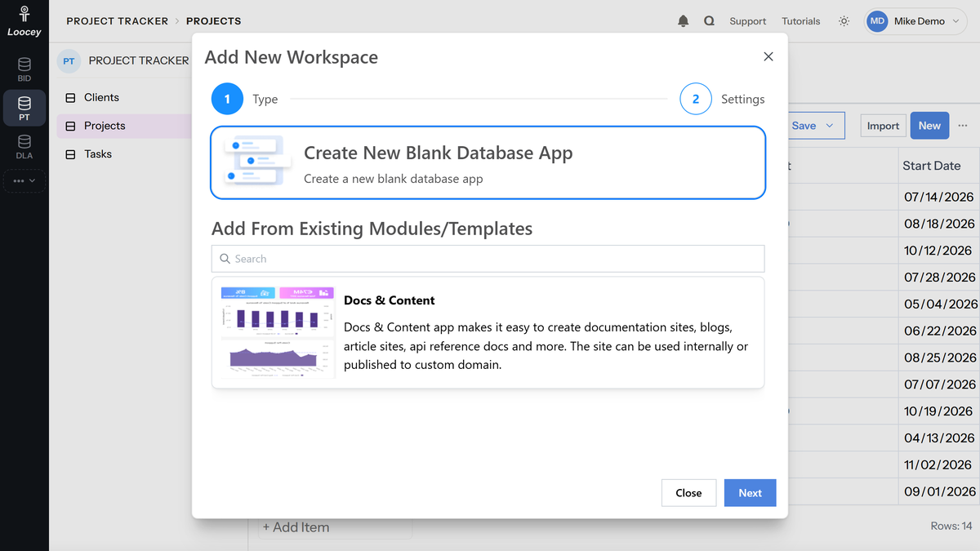Select the PT workspace icon in sidebar

tap(24, 109)
